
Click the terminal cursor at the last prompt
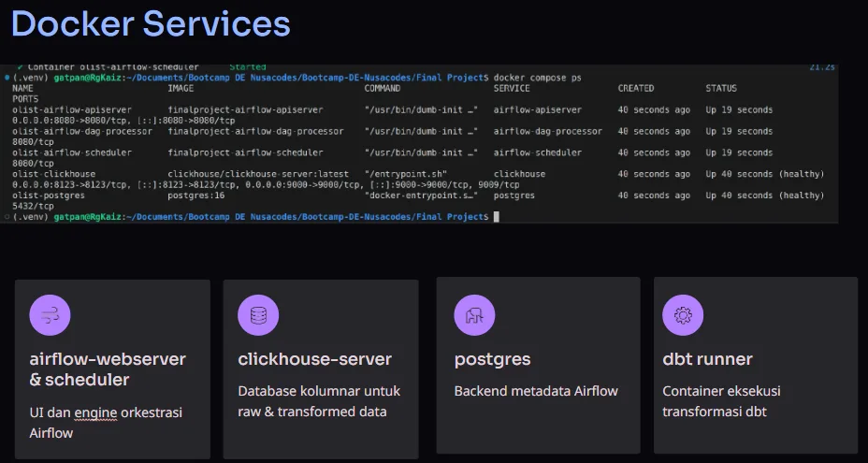coord(496,217)
